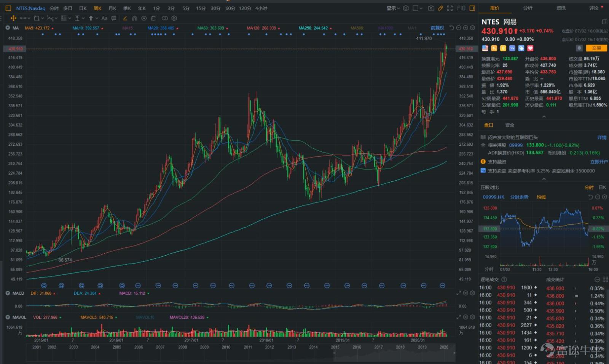Delete drawings with the trash icon
The width and height of the screenshot is (609, 364).
[x=153, y=18]
